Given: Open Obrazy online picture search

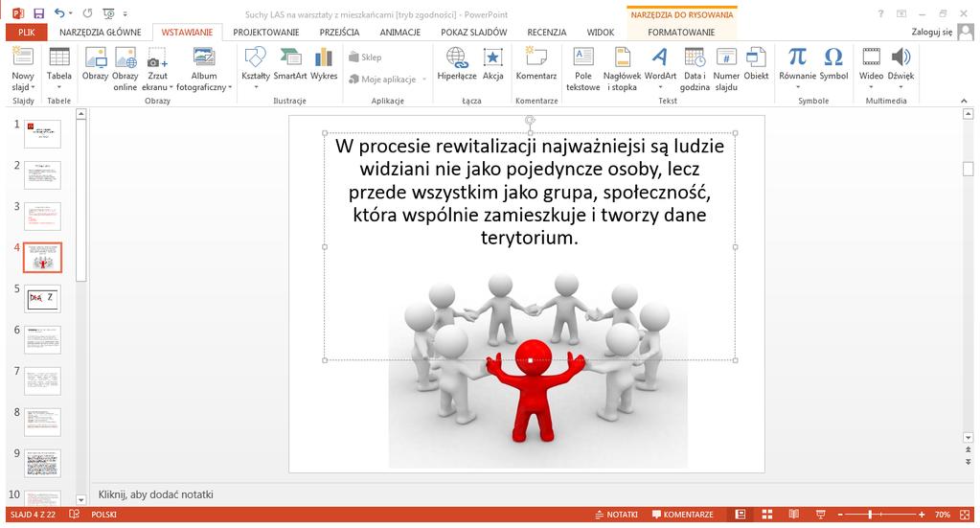Looking at the screenshot, I should point(125,69).
